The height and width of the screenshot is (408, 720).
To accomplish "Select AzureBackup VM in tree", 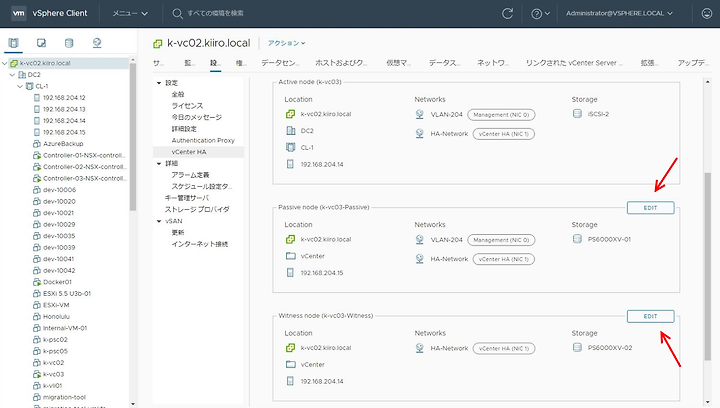I will (63, 144).
